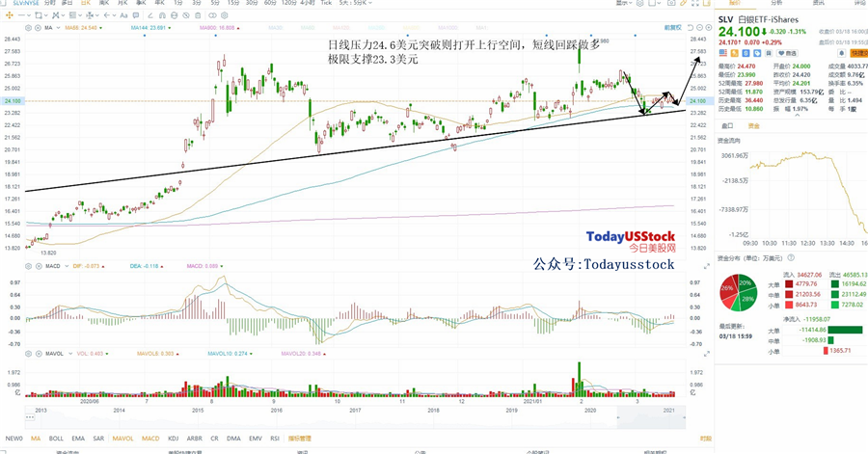Click the alert bell icon
868x454 pixels.
tap(841, 53)
